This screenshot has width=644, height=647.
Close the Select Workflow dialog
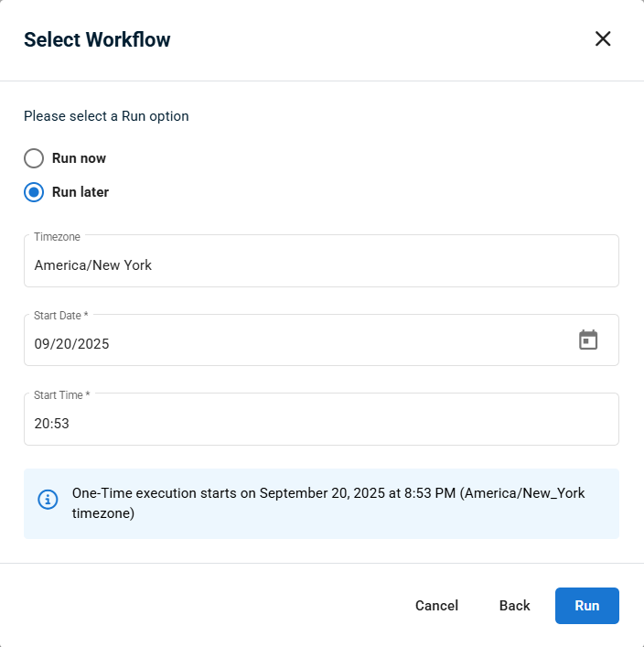pyautogui.click(x=603, y=38)
